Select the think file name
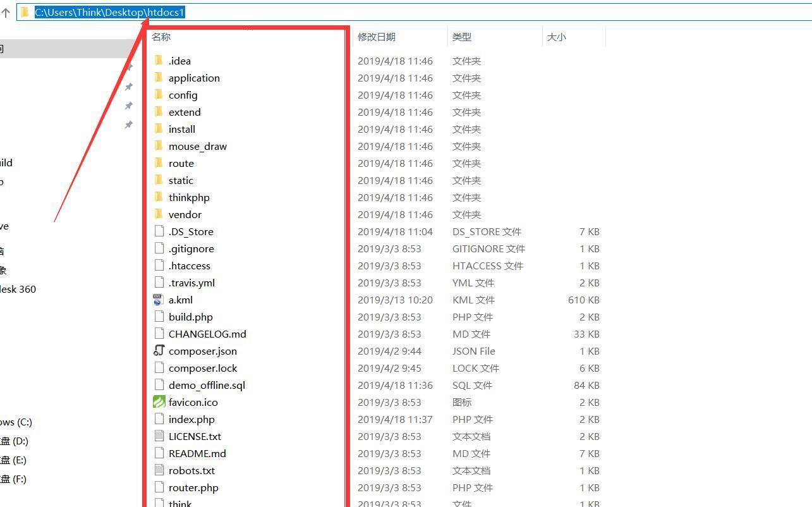Screen dimensions: 812x507 point(180,503)
